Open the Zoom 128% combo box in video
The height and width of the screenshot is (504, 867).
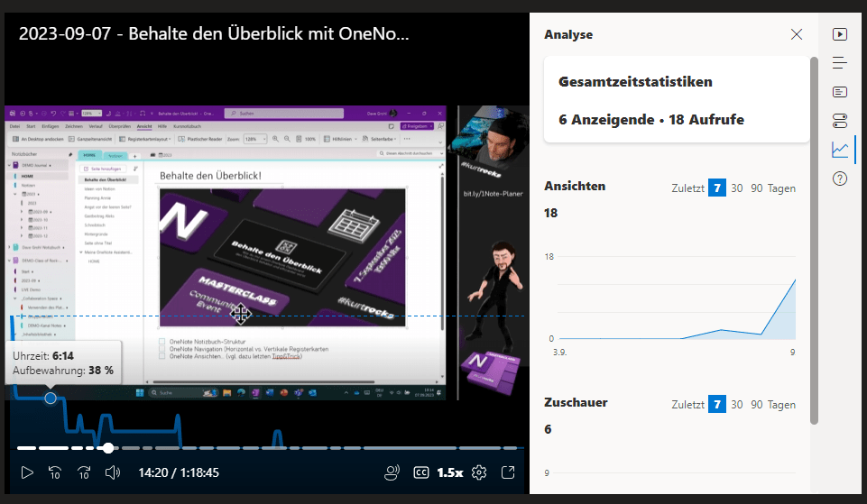pyautogui.click(x=255, y=139)
